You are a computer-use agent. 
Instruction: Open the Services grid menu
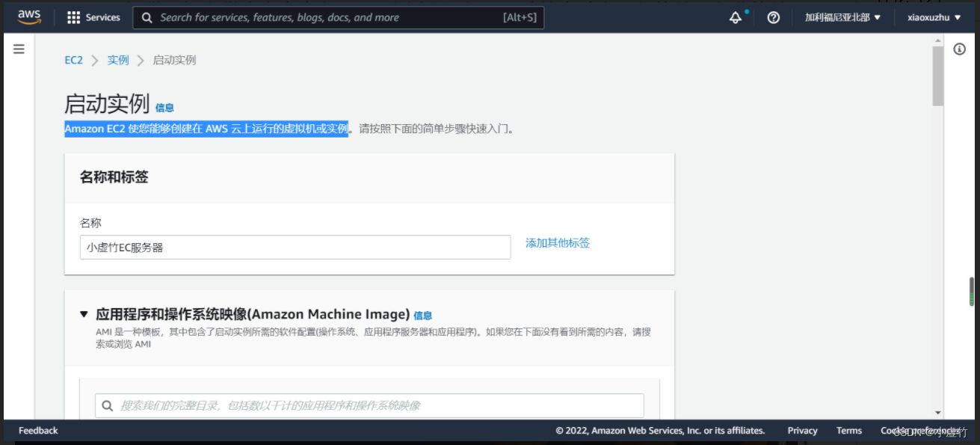93,17
